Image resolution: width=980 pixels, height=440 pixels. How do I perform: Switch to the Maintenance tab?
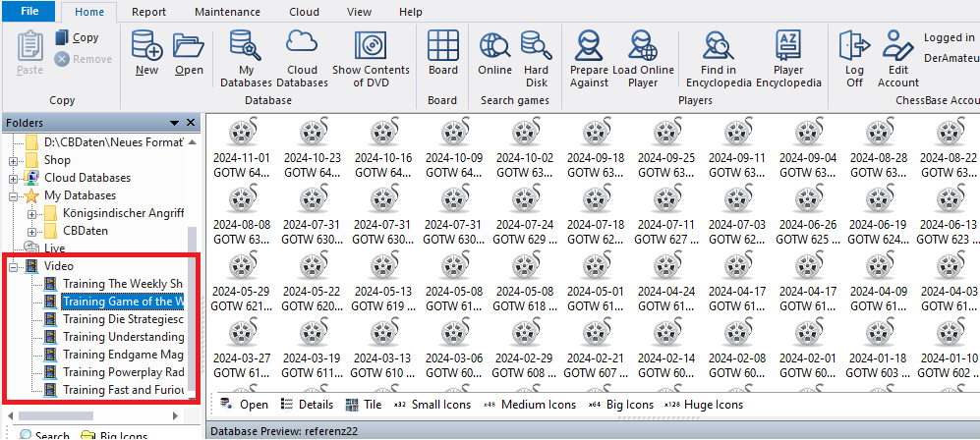[x=227, y=12]
